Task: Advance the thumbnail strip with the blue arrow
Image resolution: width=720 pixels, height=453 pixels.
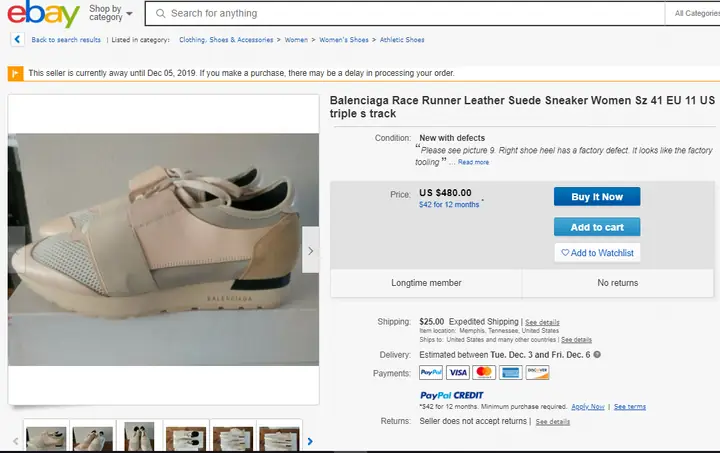Action: [310, 441]
